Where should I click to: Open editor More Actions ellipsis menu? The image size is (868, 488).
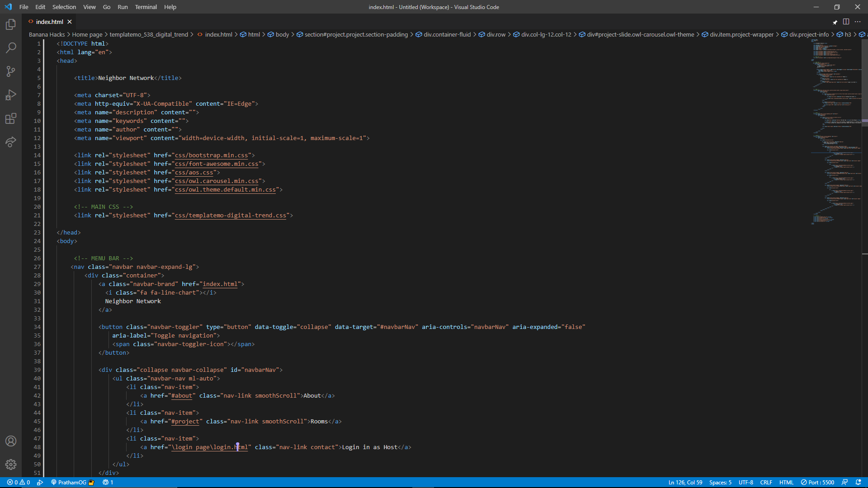click(858, 22)
